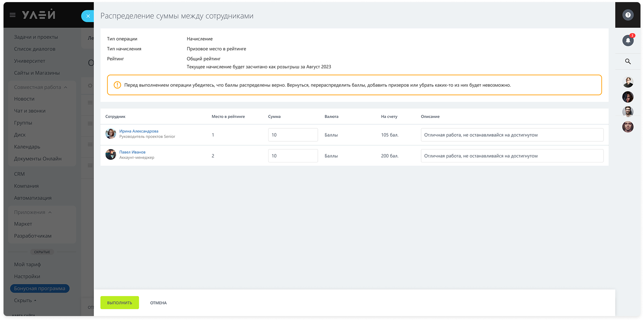This screenshot has width=644, height=321.
Task: Open the hamburger menu icon
Action: [x=13, y=15]
